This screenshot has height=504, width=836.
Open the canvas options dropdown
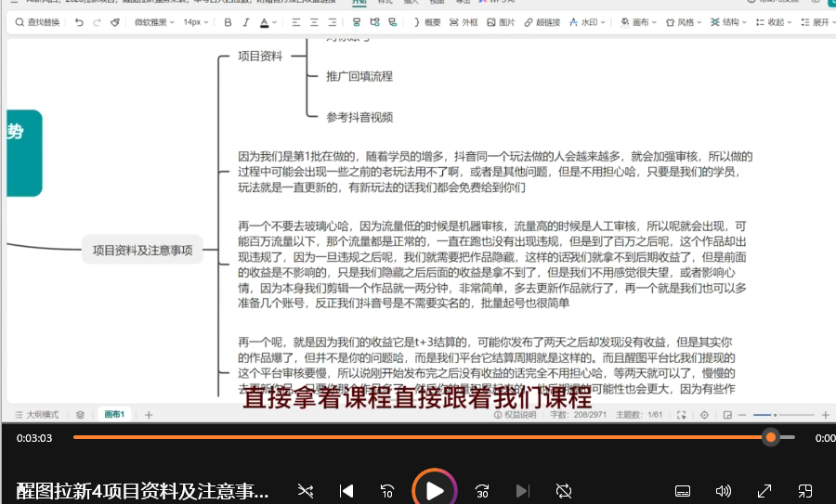[639, 22]
